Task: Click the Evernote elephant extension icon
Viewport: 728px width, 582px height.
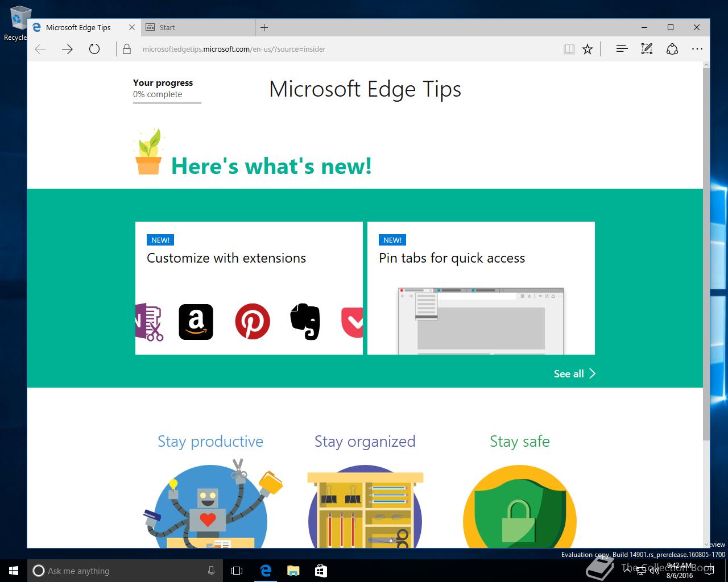Action: [305, 321]
